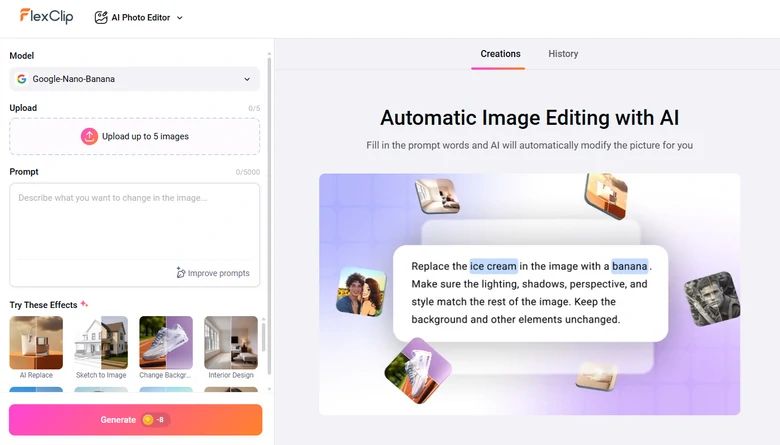Image resolution: width=780 pixels, height=445 pixels.
Task: Choose the Sketch to Image effect
Action: tap(101, 343)
